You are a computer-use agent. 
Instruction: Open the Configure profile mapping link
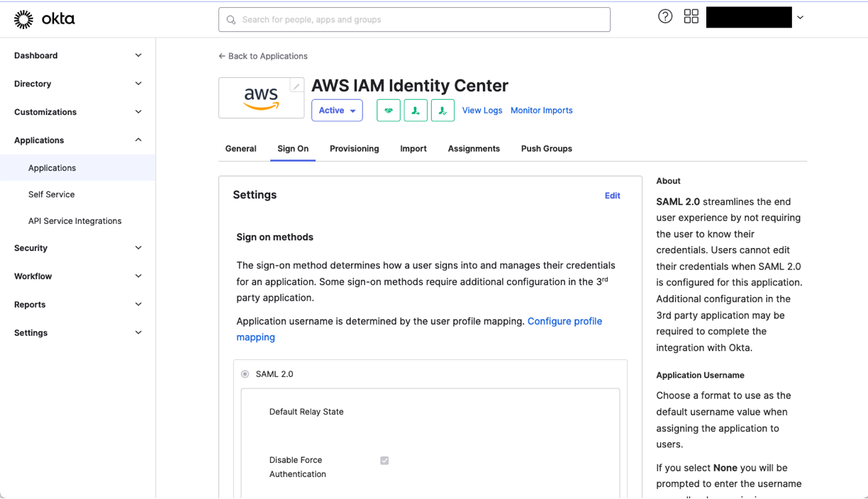[x=564, y=321]
